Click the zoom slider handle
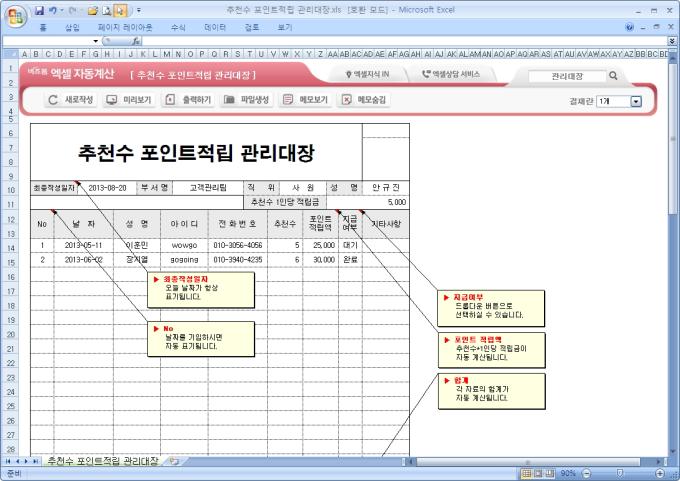 click(x=620, y=473)
